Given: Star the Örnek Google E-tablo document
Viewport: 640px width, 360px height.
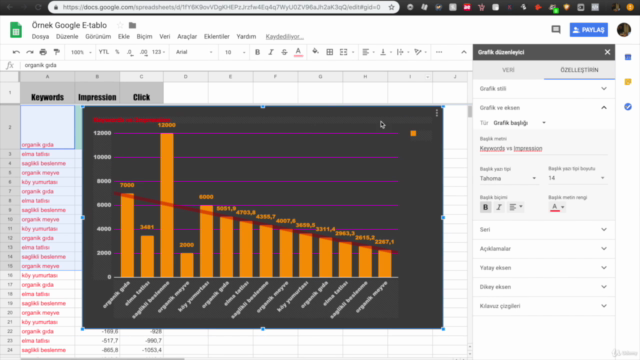Looking at the screenshot, I should pyautogui.click(x=120, y=25).
